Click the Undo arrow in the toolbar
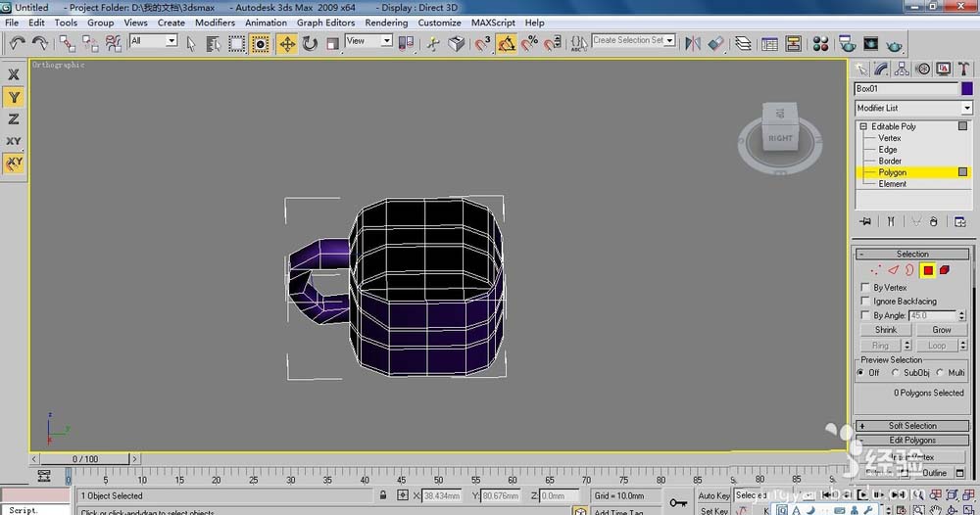The height and width of the screenshot is (515, 980). click(17, 43)
